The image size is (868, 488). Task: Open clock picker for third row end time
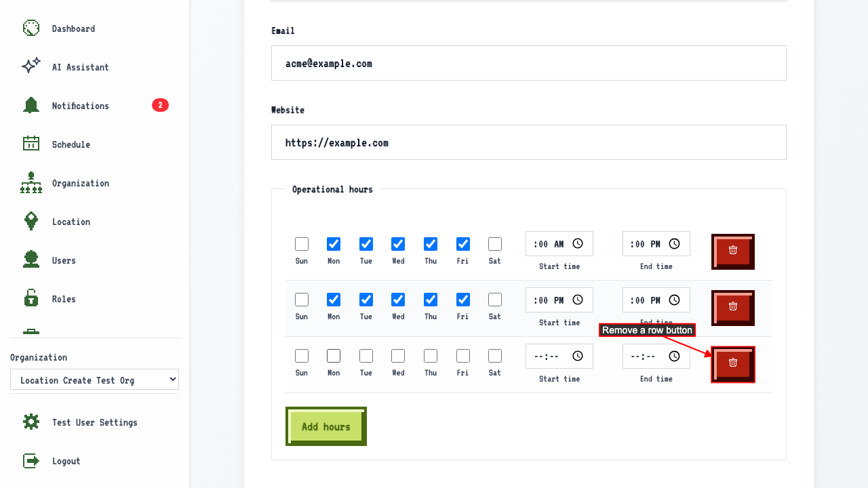(x=675, y=356)
